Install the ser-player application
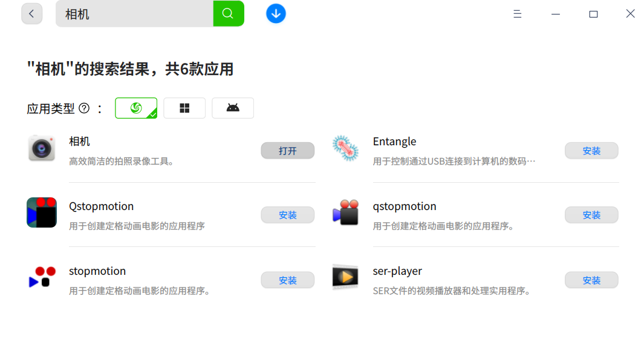This screenshot has width=644, height=339. click(x=591, y=280)
